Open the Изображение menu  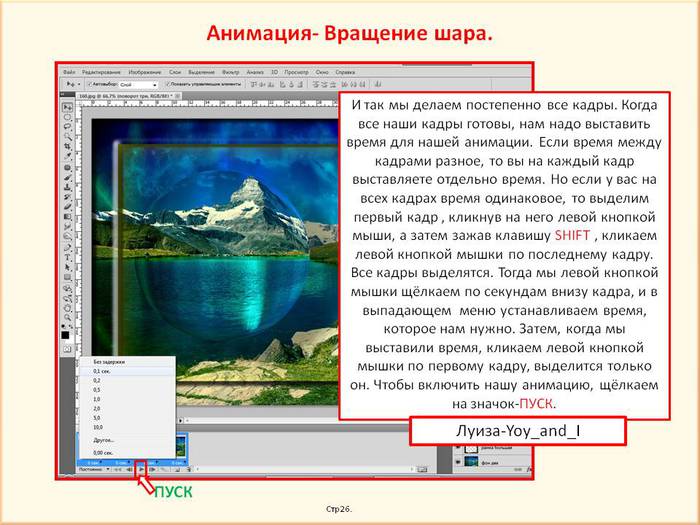coord(145,72)
